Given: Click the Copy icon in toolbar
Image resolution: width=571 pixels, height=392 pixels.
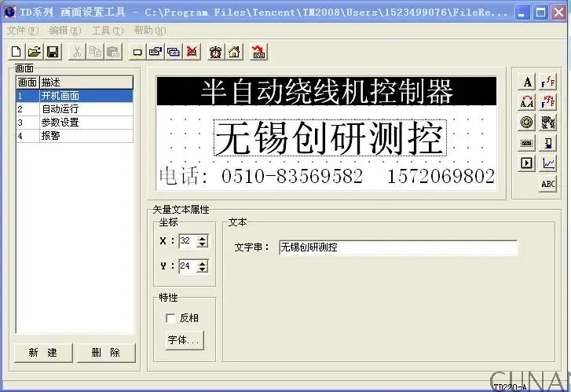Looking at the screenshot, I should [95, 52].
